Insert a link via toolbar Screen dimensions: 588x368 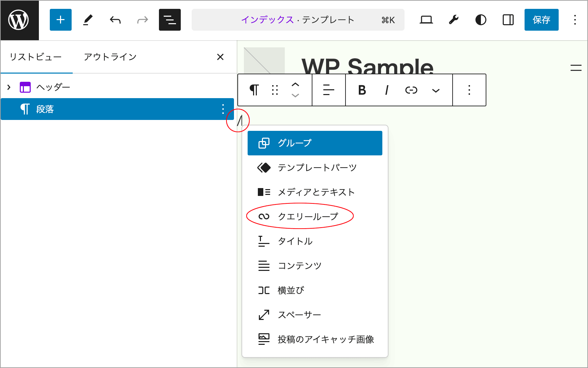point(411,90)
